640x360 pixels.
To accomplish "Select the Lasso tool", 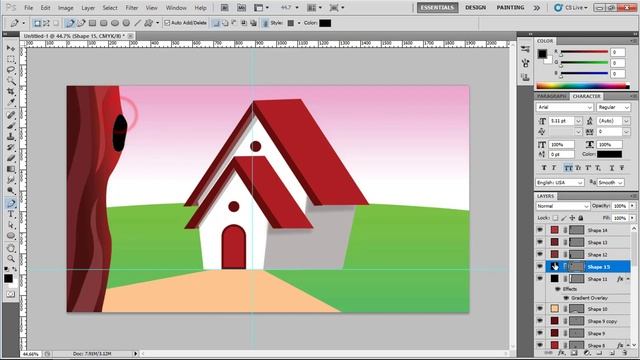I will click(11, 70).
